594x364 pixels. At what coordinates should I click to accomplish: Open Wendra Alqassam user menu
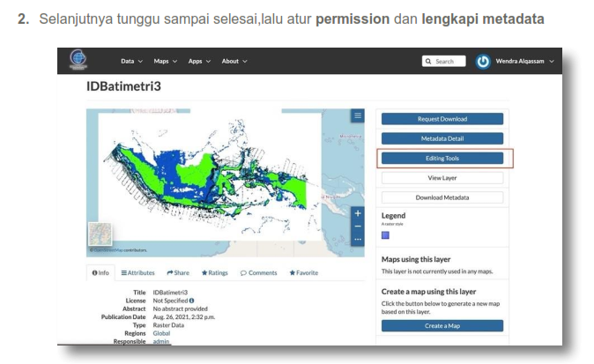(x=525, y=62)
